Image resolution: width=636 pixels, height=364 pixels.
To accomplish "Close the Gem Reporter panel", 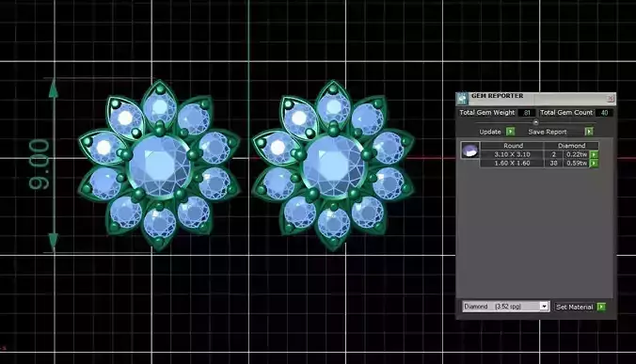I will (x=610, y=99).
